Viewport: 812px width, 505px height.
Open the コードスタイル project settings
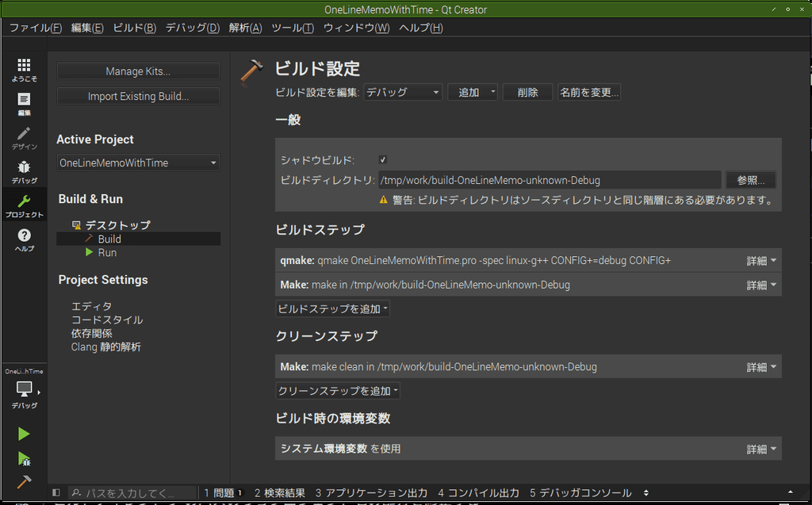(107, 319)
